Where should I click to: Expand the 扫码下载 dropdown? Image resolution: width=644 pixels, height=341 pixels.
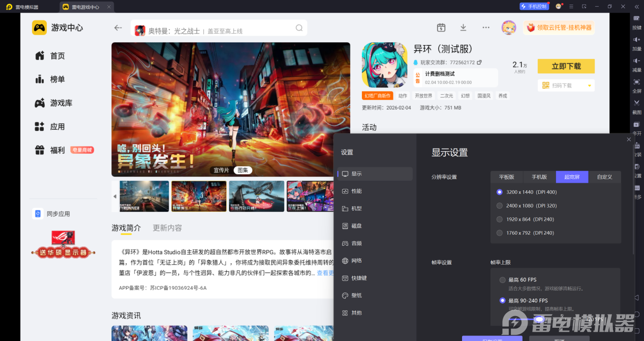[x=590, y=86]
